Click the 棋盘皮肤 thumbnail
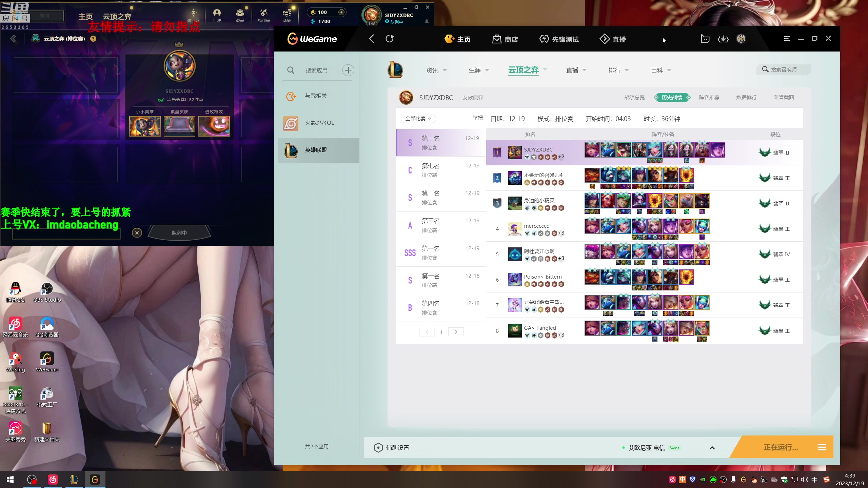Viewport: 868px width, 488px height. [x=179, y=126]
